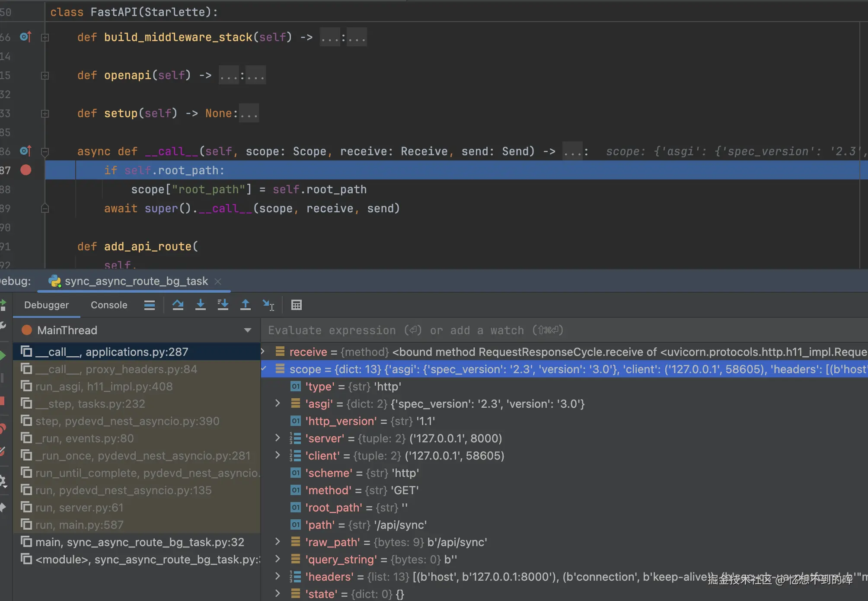Click override gutter icon at __call__ line
Viewport: 868px width, 601px height.
coord(25,151)
